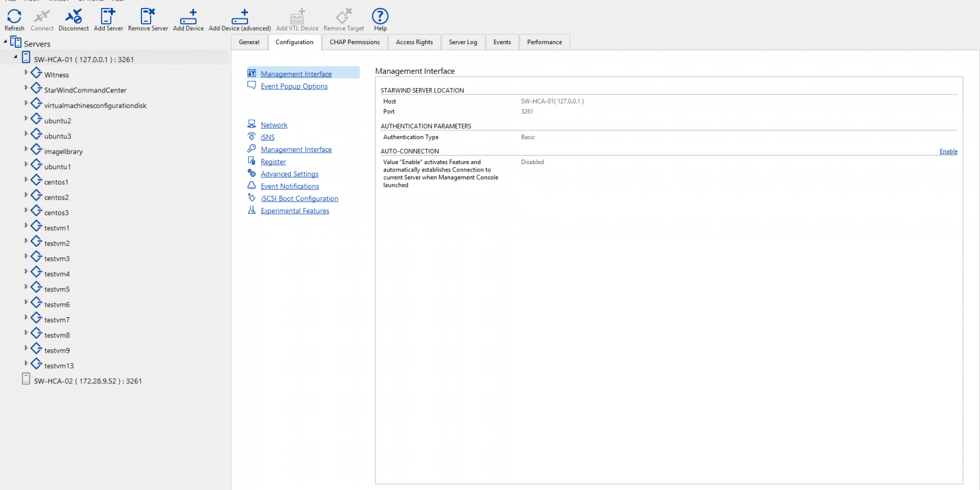Collapse the Servers root node

(5, 42)
